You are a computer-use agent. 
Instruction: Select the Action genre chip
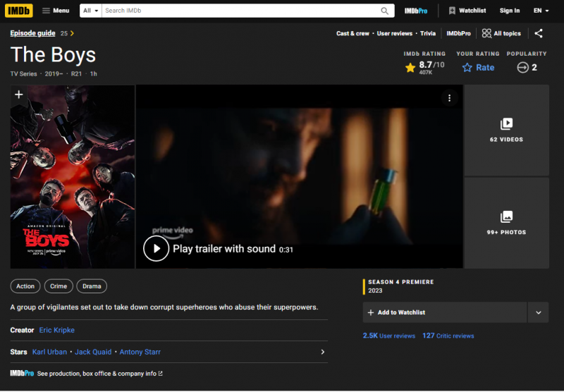pos(25,286)
